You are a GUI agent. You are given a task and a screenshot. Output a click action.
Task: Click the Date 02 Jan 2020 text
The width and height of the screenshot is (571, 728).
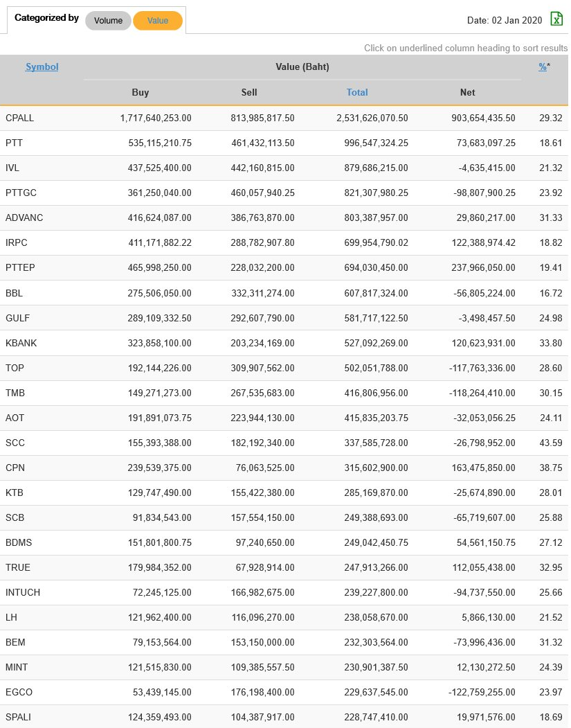pos(505,21)
